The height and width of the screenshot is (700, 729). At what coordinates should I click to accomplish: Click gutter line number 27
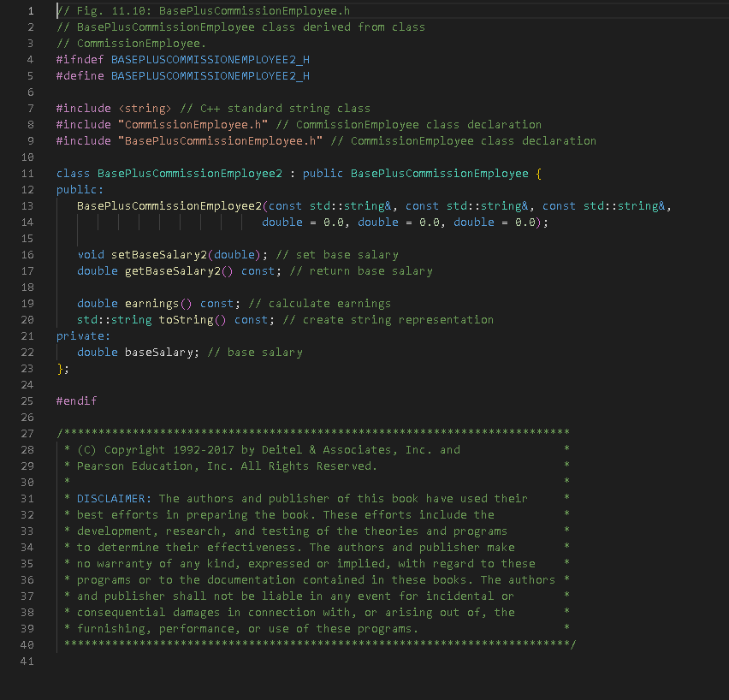click(27, 434)
